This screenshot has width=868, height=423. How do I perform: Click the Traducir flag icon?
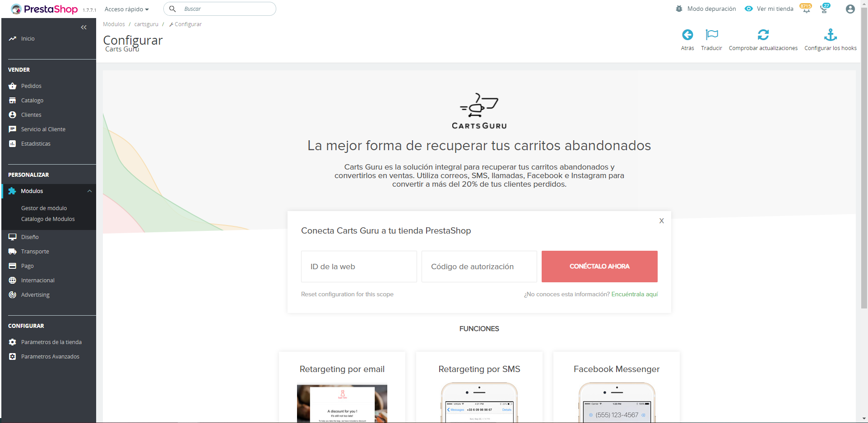point(712,35)
